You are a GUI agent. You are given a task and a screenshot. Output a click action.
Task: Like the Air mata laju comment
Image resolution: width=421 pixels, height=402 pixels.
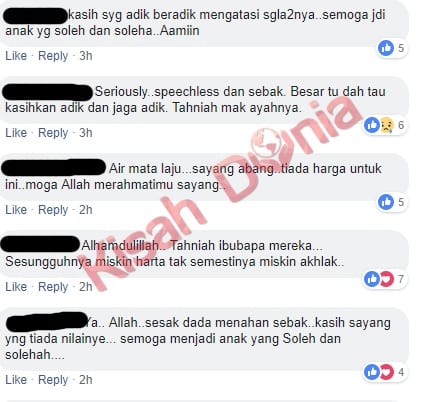pos(16,210)
